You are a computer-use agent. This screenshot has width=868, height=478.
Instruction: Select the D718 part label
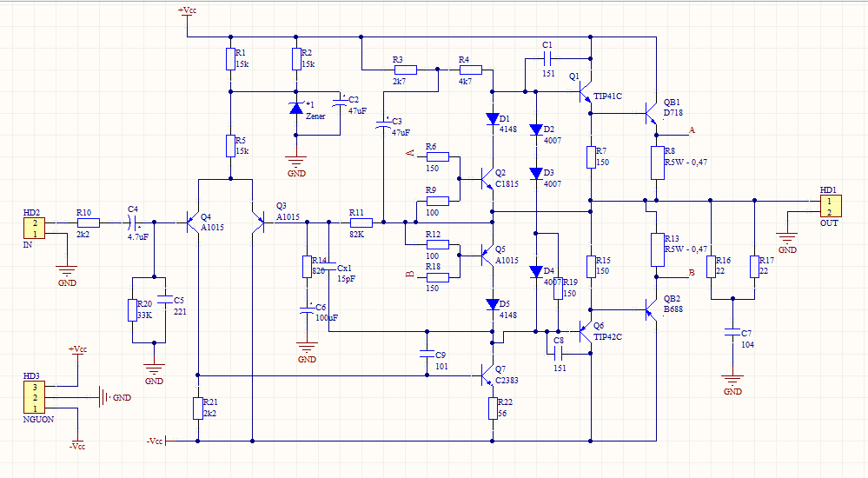pyautogui.click(x=673, y=112)
